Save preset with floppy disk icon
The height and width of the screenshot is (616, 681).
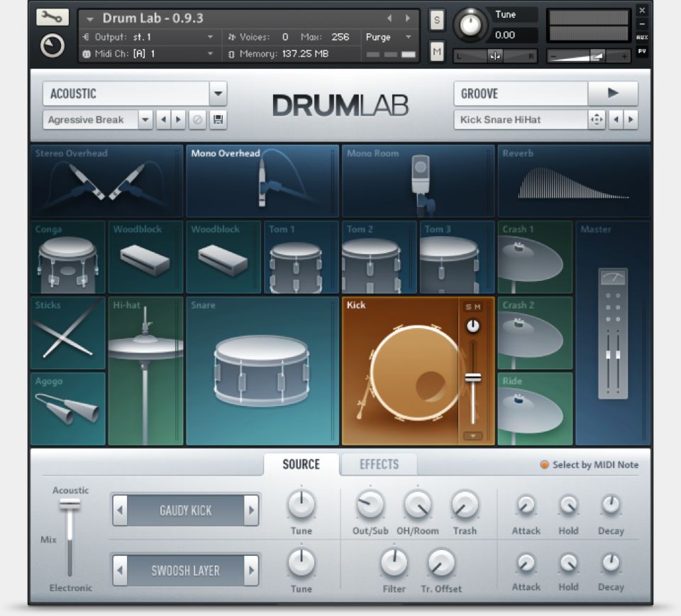(x=218, y=120)
